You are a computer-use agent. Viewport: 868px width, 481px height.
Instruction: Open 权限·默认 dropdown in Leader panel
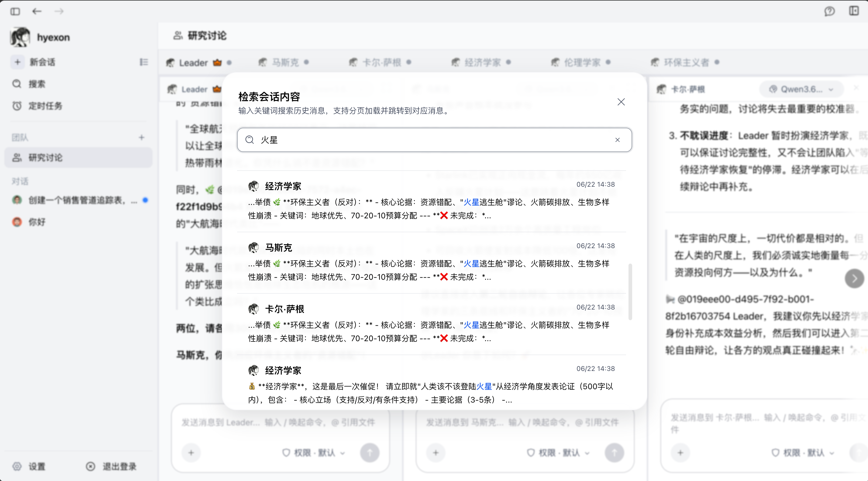point(314,453)
